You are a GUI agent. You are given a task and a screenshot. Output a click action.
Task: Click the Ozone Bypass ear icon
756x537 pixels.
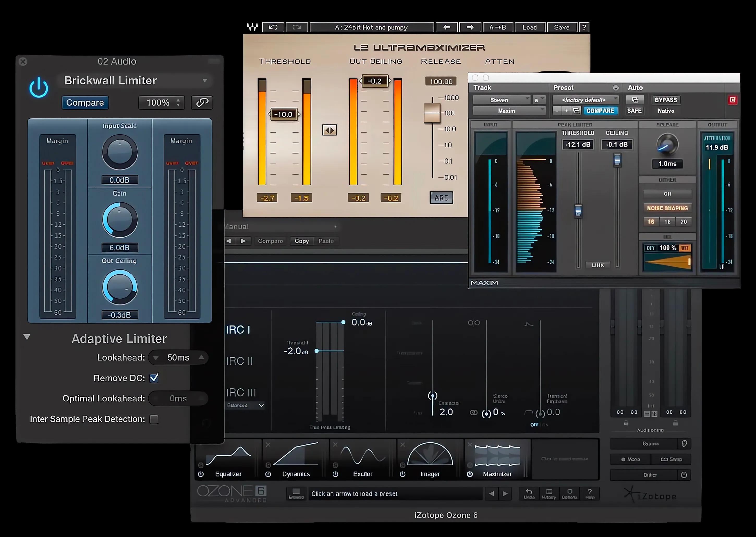684,443
